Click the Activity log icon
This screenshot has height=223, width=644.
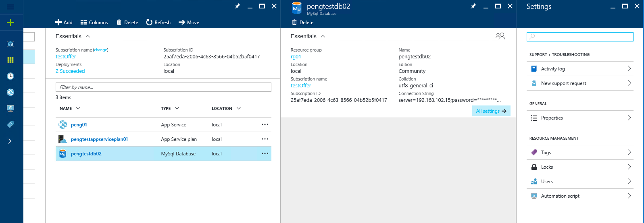point(534,69)
